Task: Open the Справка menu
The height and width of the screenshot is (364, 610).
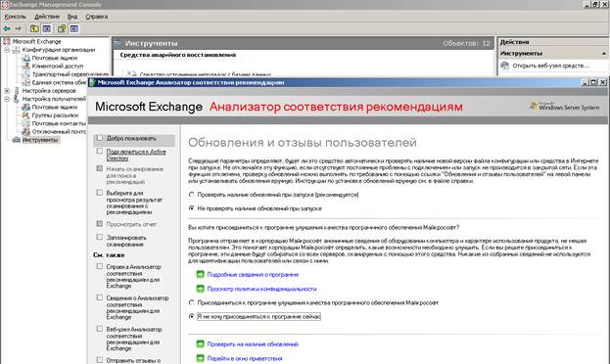Action: click(97, 17)
